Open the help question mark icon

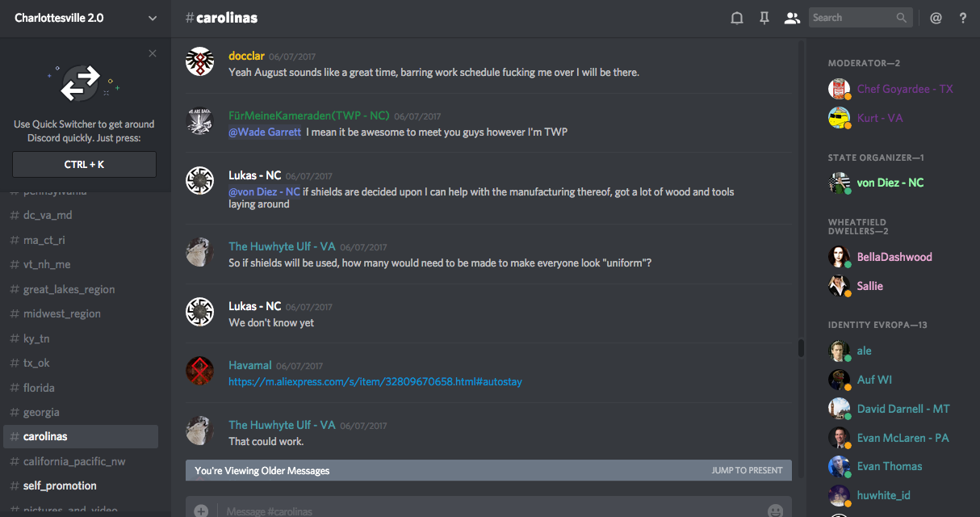click(963, 18)
